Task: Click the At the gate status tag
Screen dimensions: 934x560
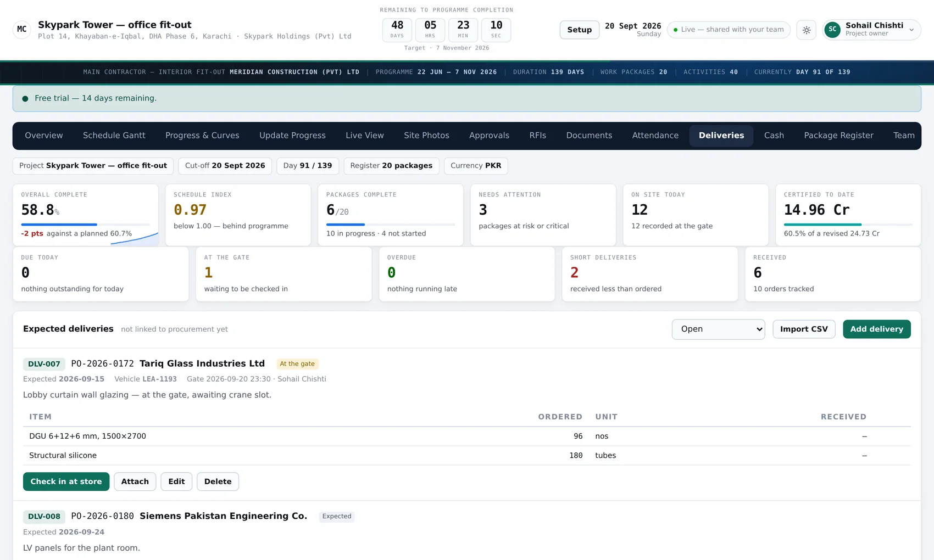Action: 297,364
